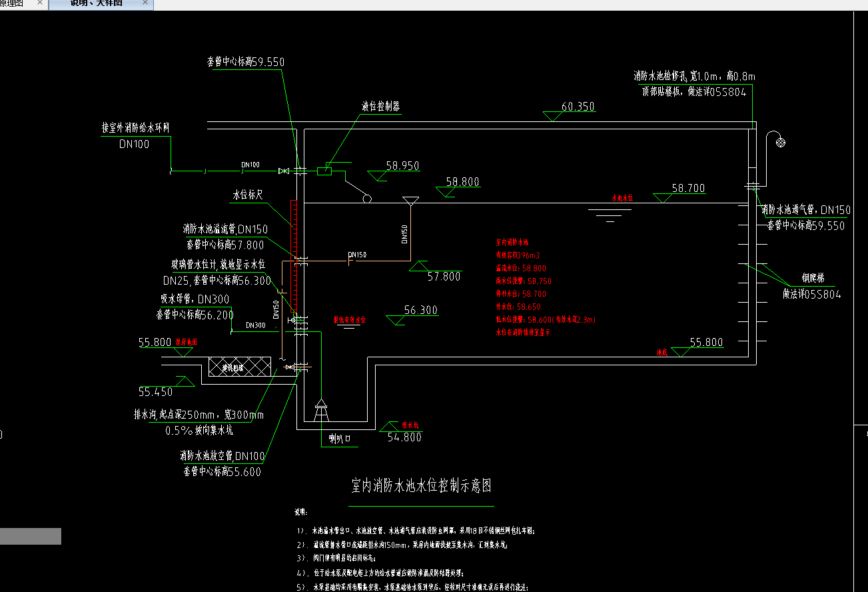868x592 pixels.
Task: Select note 2) about 溢流管排水管口
Action: [x=402, y=545]
